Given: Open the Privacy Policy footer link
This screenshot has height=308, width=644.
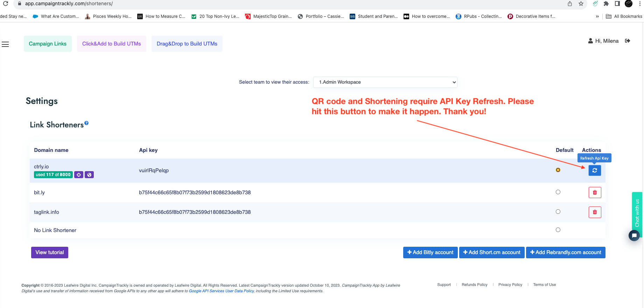Looking at the screenshot, I should click(x=510, y=285).
